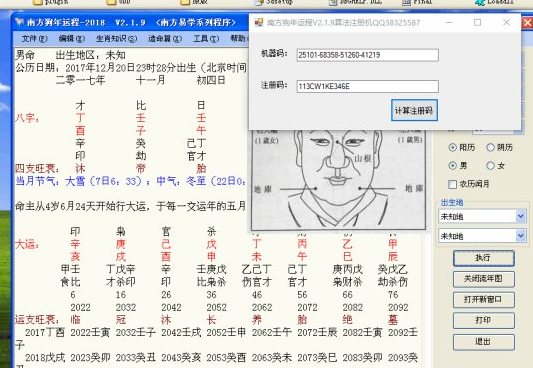Click the 山根 label on face diagram
This screenshot has width=533, height=368.
tap(362, 158)
